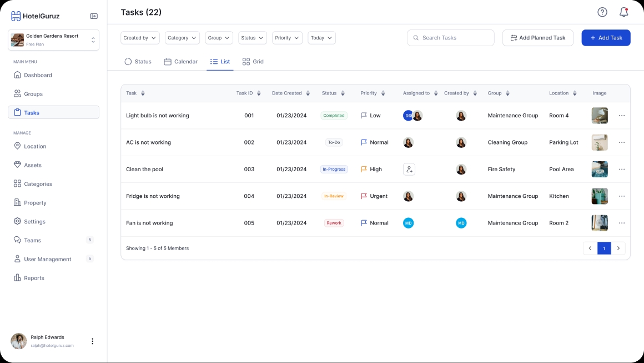Open the more options for Fan is not working
Image resolution: width=644 pixels, height=363 pixels.
click(622, 223)
